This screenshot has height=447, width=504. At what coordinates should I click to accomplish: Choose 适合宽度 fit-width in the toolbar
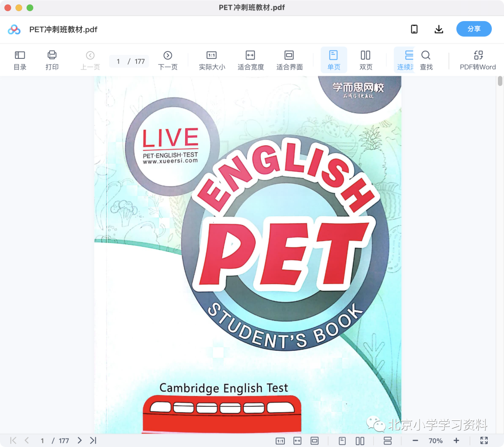click(251, 60)
